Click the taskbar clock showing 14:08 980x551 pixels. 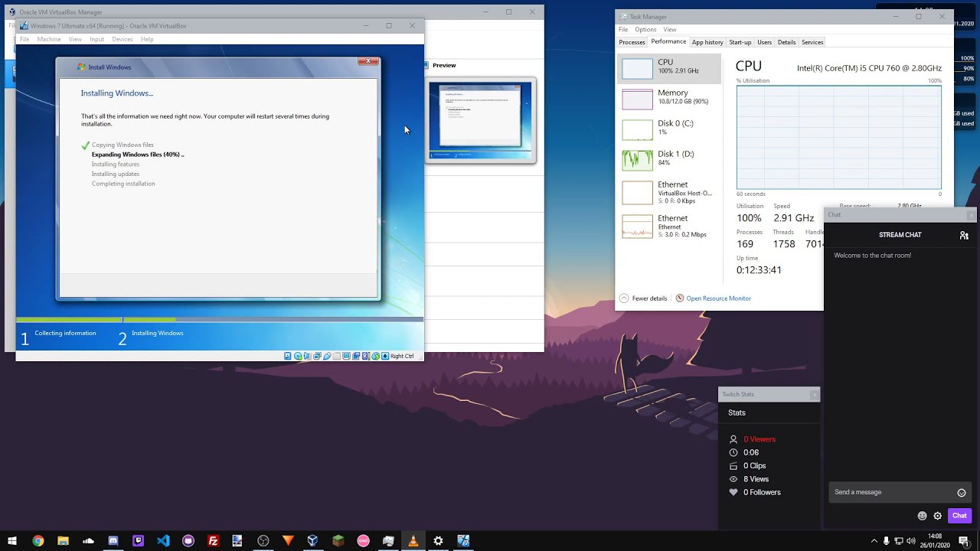pyautogui.click(x=934, y=541)
